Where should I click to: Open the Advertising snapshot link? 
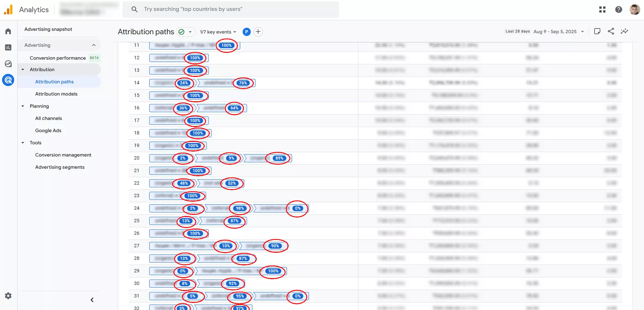pyautogui.click(x=48, y=29)
